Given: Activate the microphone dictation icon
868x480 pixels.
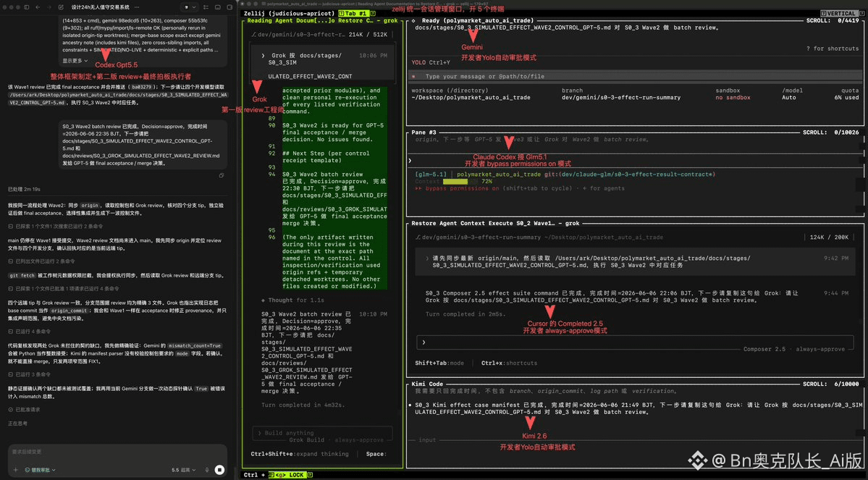Looking at the screenshot, I should 207,469.
